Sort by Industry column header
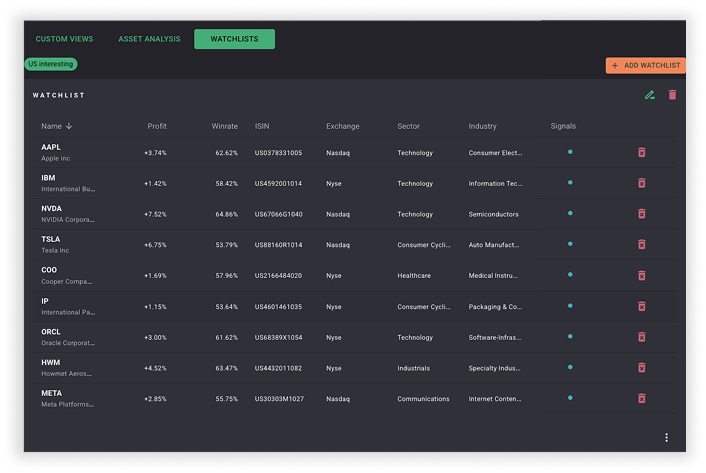 (482, 126)
